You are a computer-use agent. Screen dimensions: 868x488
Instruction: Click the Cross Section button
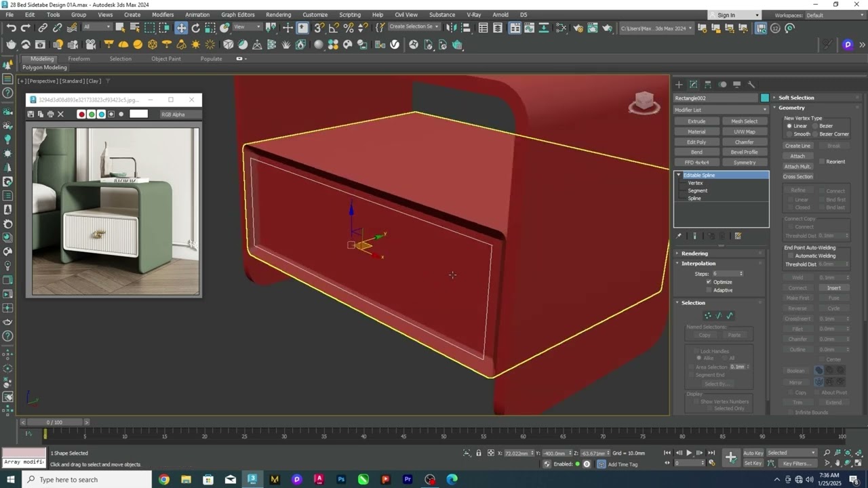797,177
